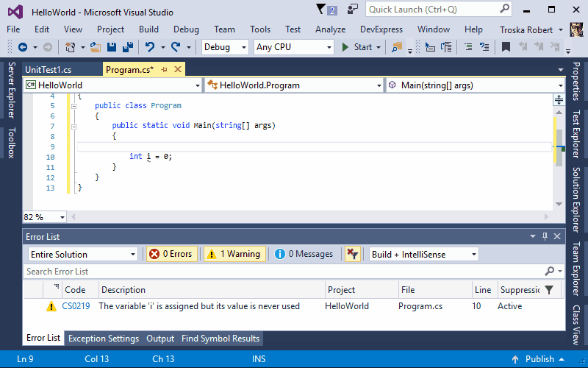588x368 pixels.
Task: Open the 82 % zoom dropdown
Action: (44, 217)
